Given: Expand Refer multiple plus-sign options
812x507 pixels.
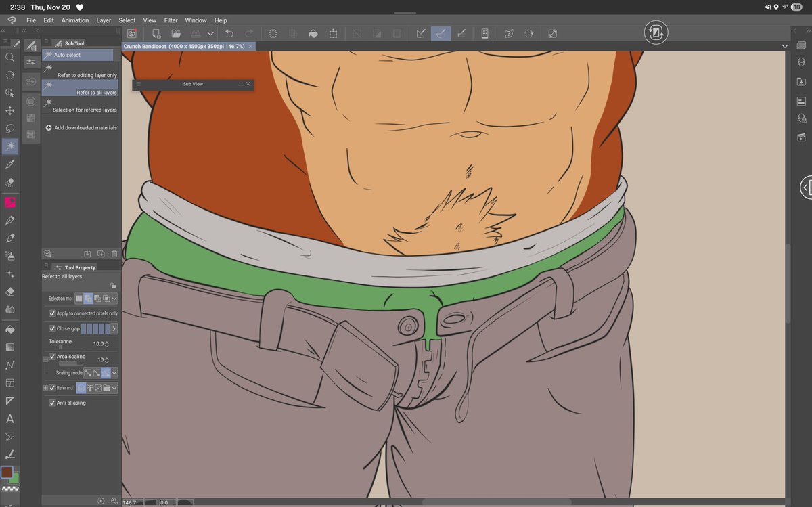Looking at the screenshot, I should (45, 388).
